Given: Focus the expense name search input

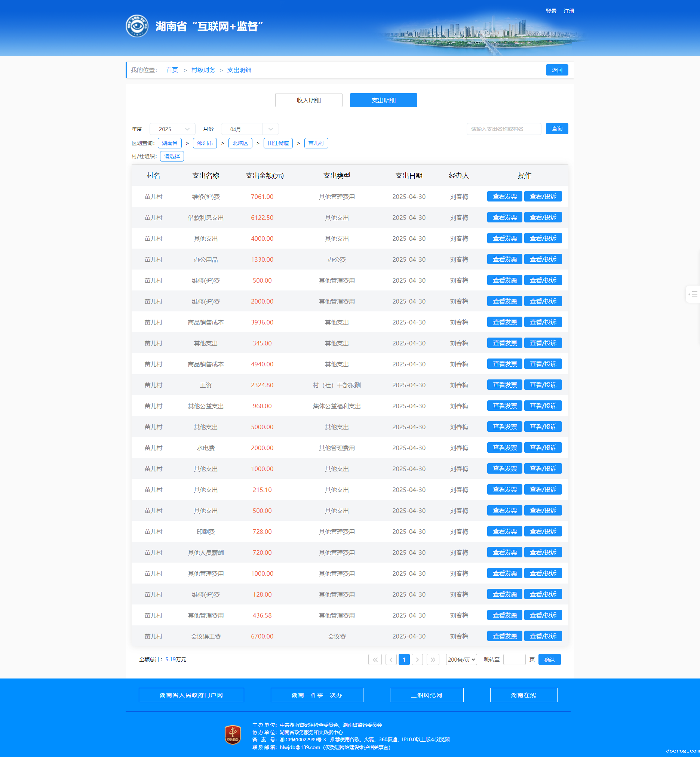Looking at the screenshot, I should click(503, 129).
